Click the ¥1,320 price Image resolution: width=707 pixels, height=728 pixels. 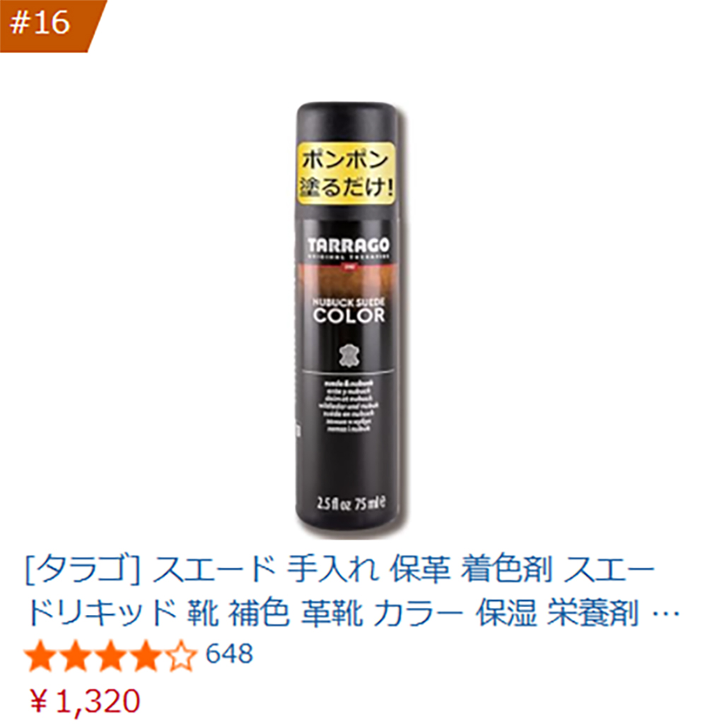coord(85,701)
